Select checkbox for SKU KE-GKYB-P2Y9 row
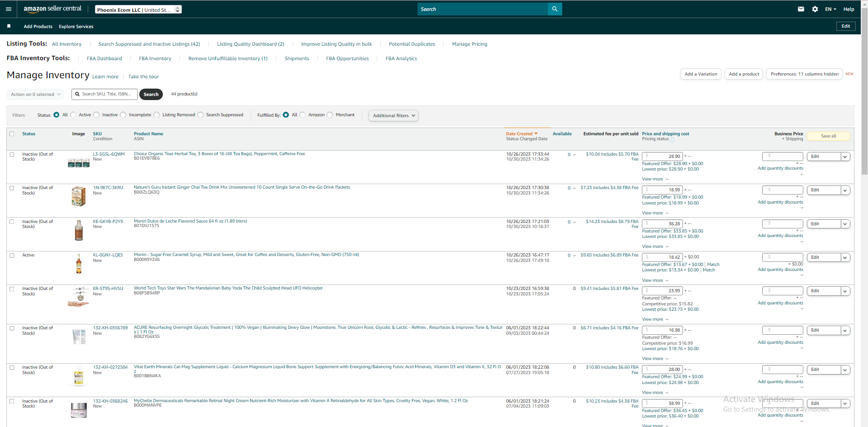This screenshot has height=427, width=868. pyautogui.click(x=12, y=222)
